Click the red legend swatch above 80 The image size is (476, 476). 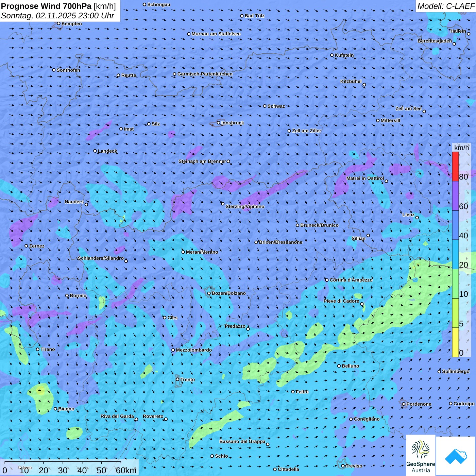pyautogui.click(x=455, y=167)
